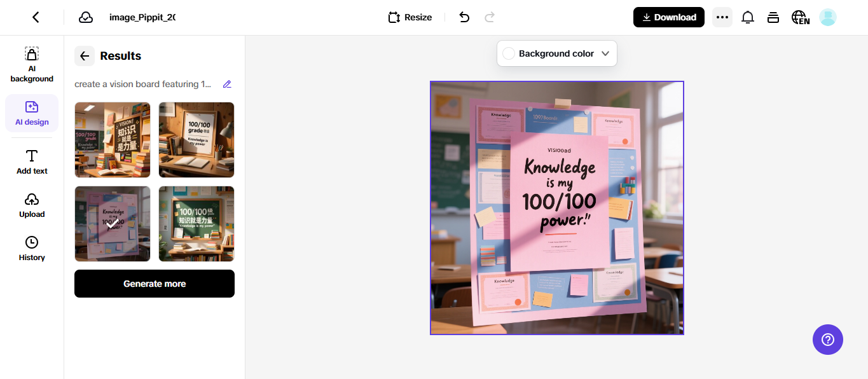The height and width of the screenshot is (379, 868).
Task: Click the cloud save status icon
Action: [x=86, y=17]
